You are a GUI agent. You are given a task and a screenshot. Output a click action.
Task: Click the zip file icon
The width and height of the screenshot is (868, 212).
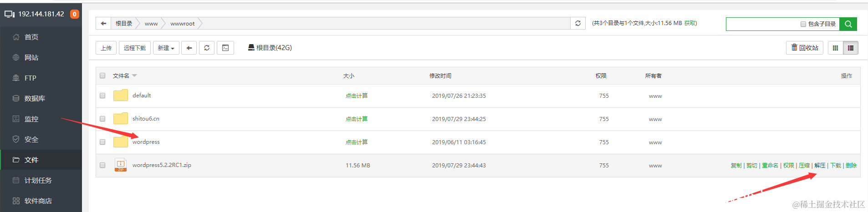click(x=121, y=165)
